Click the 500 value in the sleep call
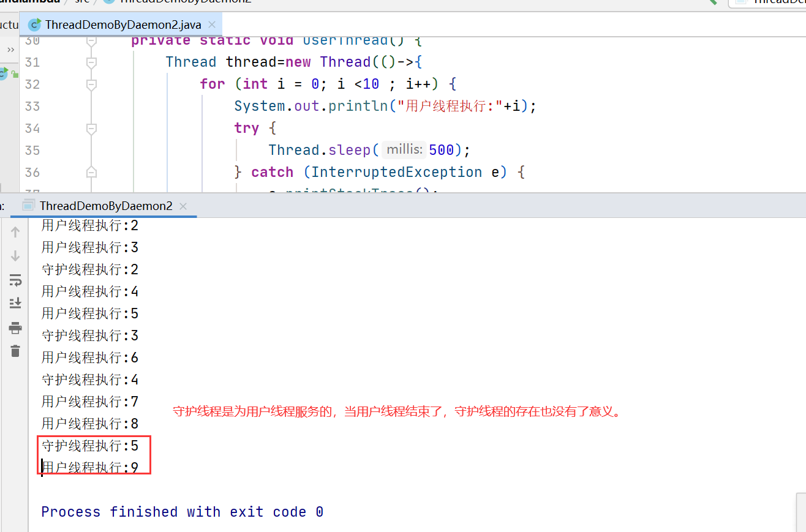Screen dimensions: 806x532 click(x=442, y=150)
